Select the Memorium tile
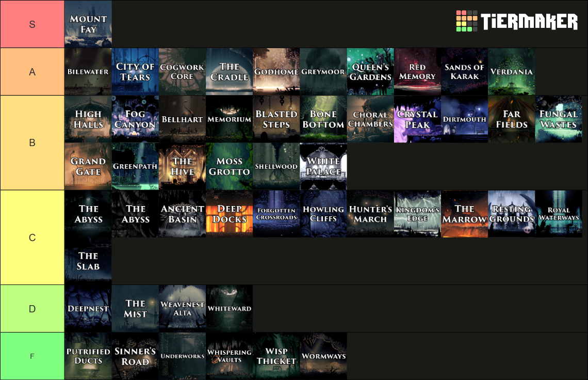 pos(229,119)
